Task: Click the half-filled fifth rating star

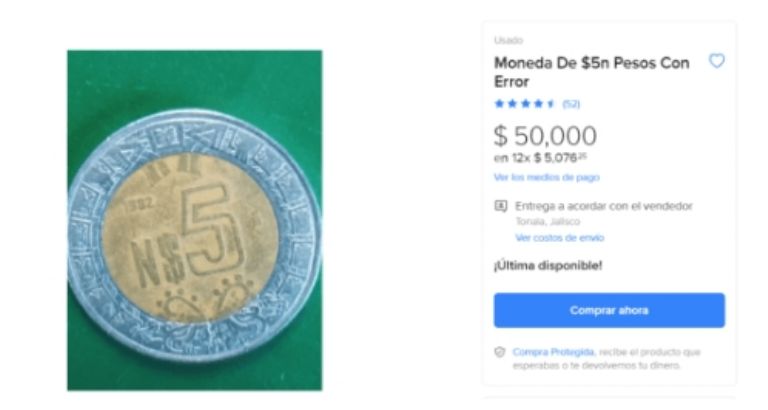Action: pos(551,103)
